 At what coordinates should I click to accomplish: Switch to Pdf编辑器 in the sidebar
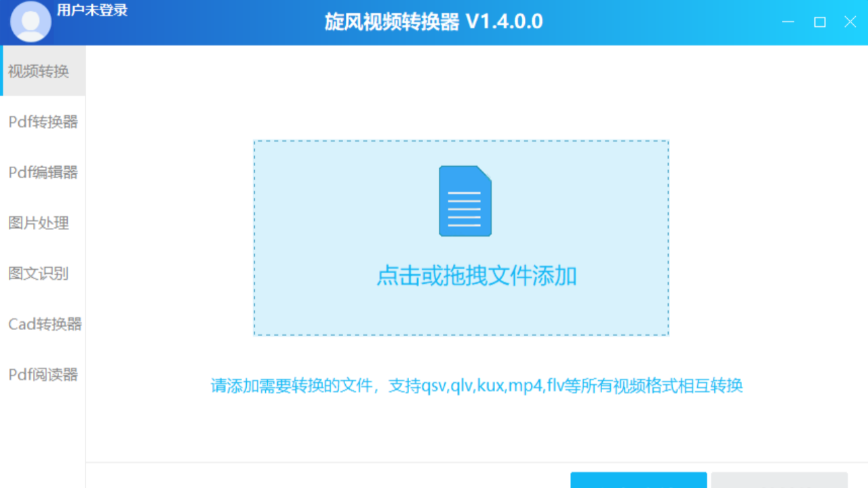[43, 172]
